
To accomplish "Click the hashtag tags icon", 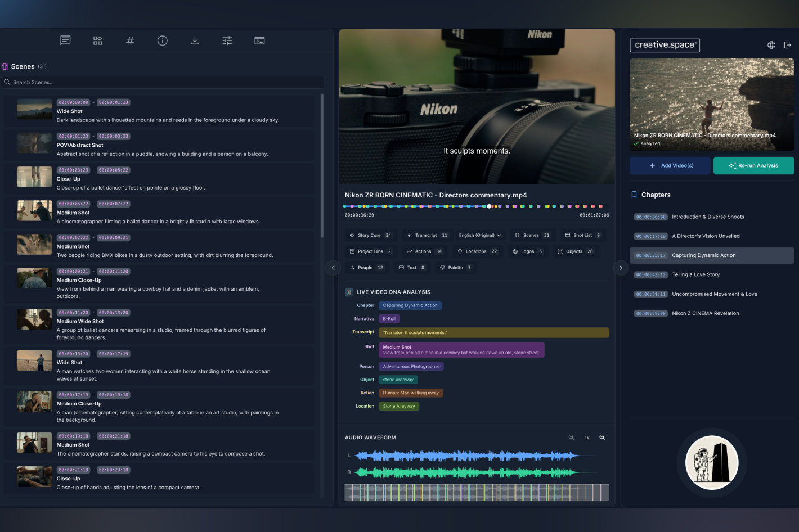I will 130,40.
